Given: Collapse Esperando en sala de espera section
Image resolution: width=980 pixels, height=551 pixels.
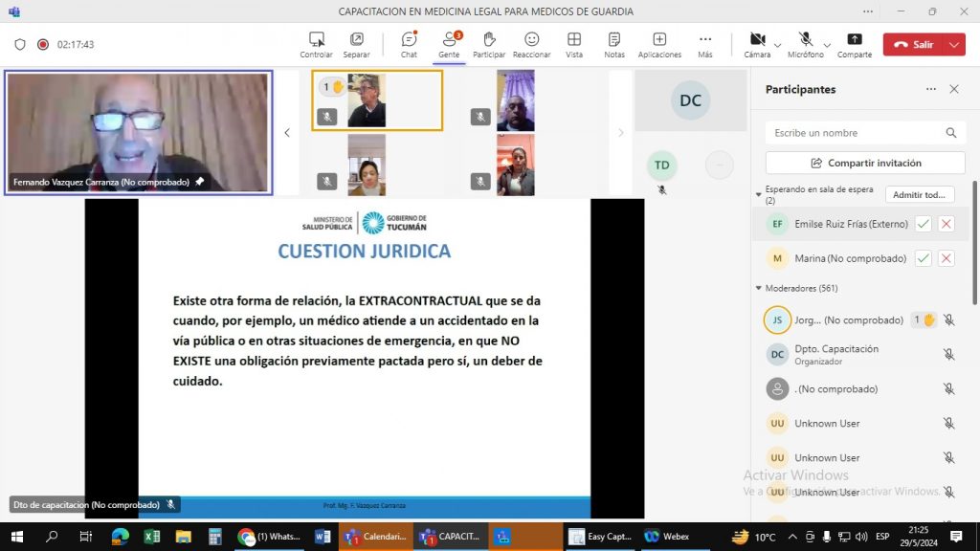Looking at the screenshot, I should (759, 194).
